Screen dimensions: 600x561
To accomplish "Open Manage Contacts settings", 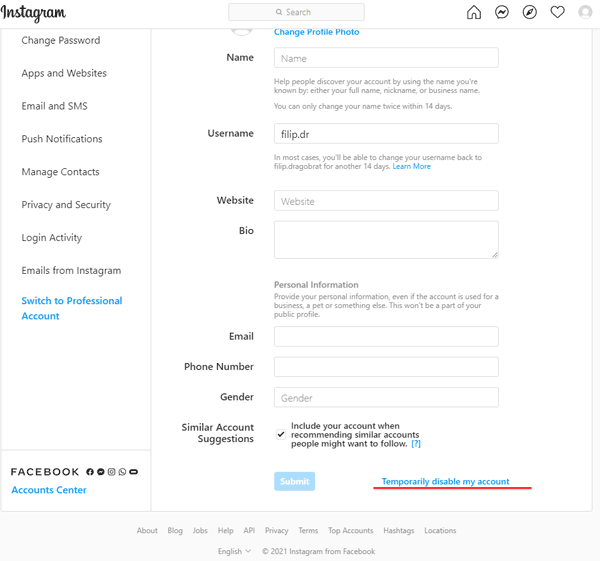I will (x=60, y=172).
